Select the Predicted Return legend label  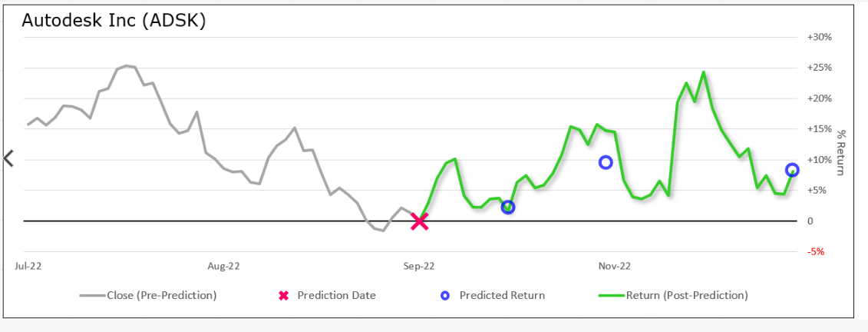[502, 295]
